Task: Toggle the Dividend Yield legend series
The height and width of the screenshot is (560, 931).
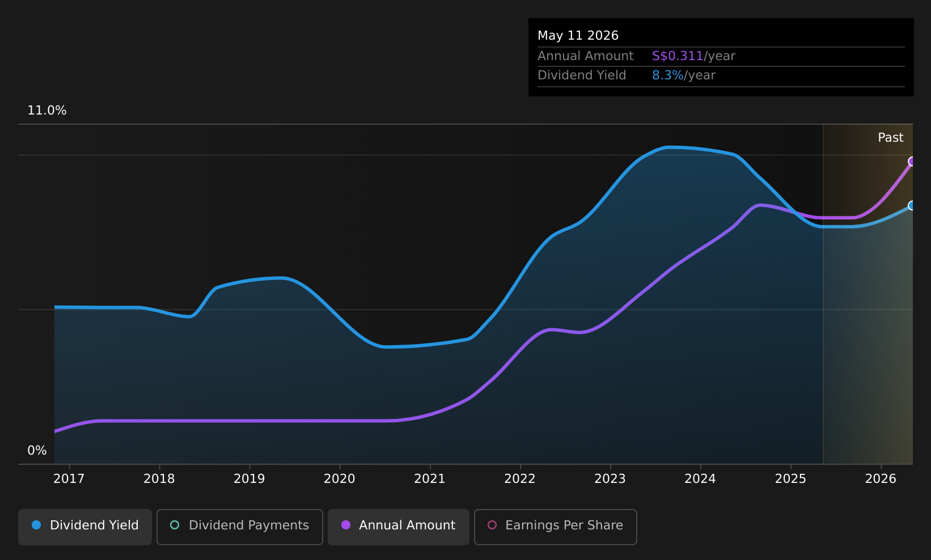Action: [85, 527]
